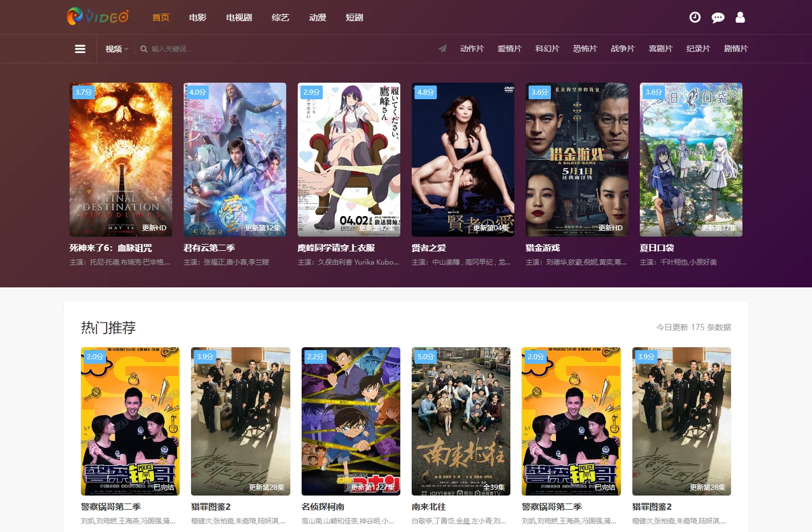The width and height of the screenshot is (812, 532).
Task: Click the 3.7分 rating badge
Action: (x=83, y=92)
